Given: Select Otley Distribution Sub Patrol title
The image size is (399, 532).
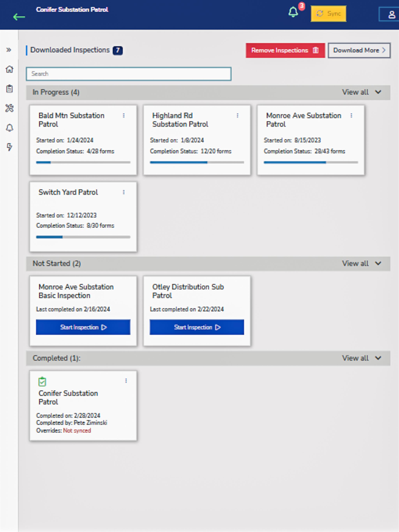Looking at the screenshot, I should (188, 291).
